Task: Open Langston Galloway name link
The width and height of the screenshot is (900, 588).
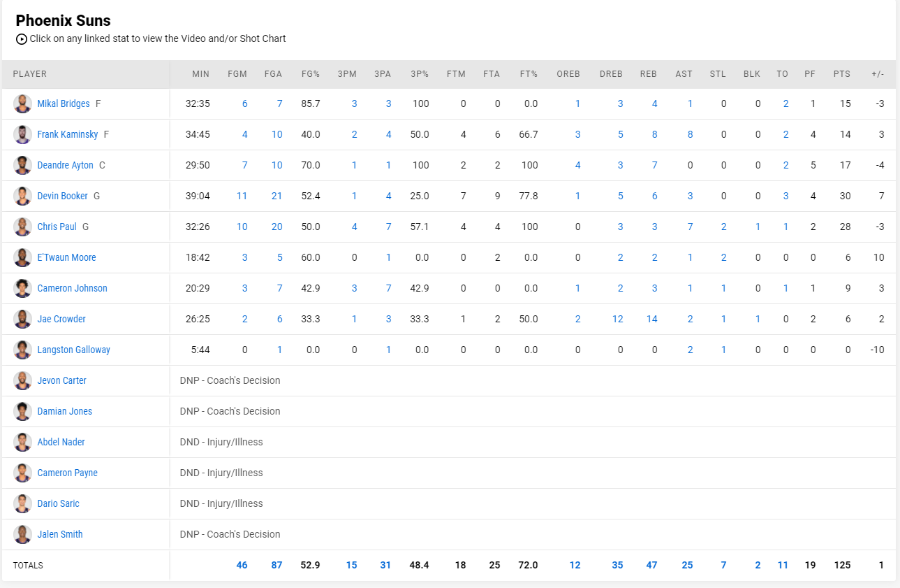Action: 73,350
